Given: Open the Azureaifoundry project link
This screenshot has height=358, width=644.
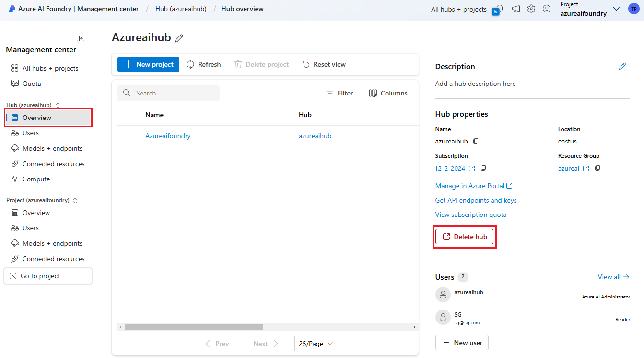Looking at the screenshot, I should pyautogui.click(x=168, y=136).
